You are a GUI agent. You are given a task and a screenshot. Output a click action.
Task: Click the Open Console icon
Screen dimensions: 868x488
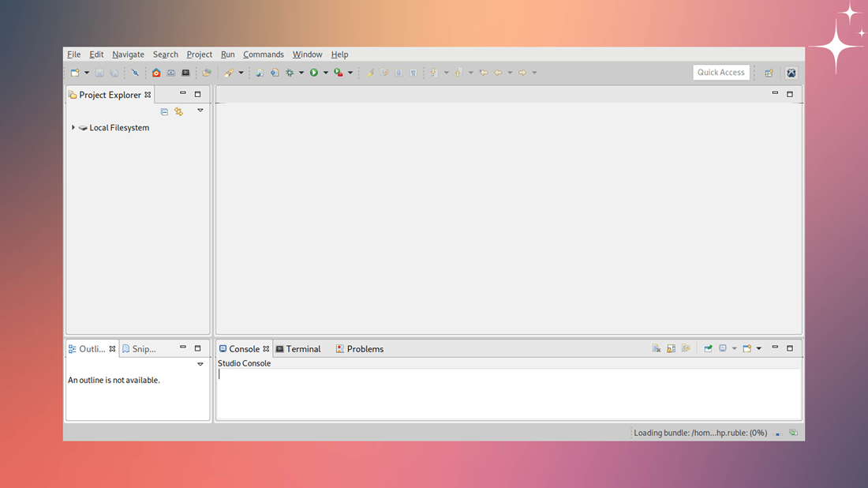pyautogui.click(x=747, y=348)
